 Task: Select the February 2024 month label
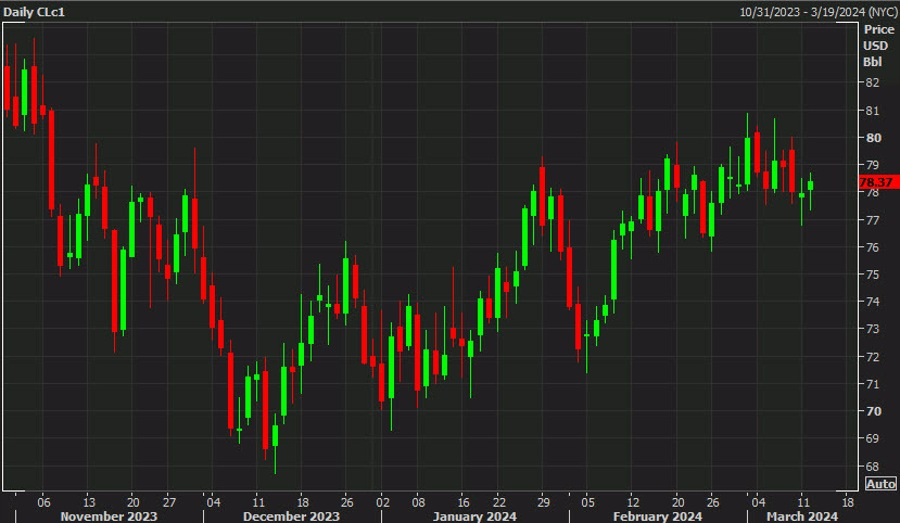coord(657,516)
